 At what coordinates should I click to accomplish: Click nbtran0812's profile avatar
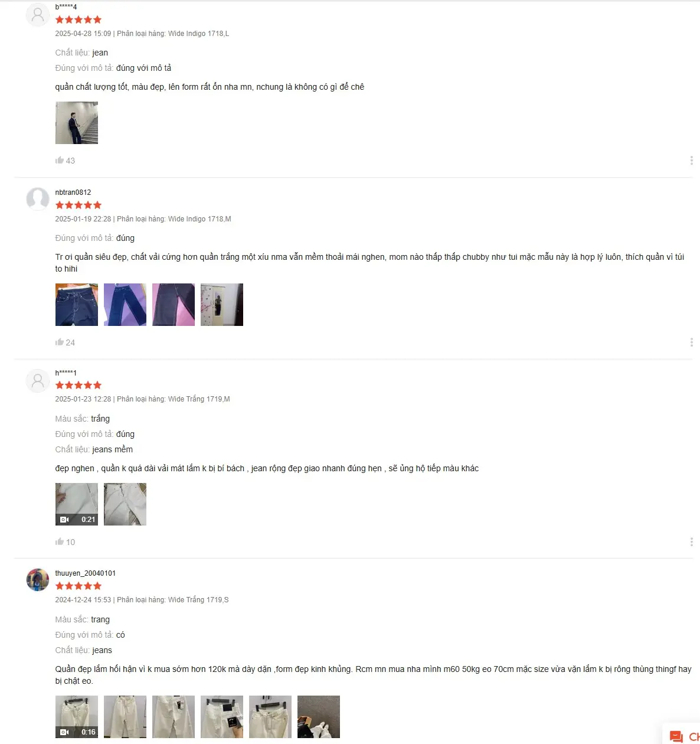(38, 199)
